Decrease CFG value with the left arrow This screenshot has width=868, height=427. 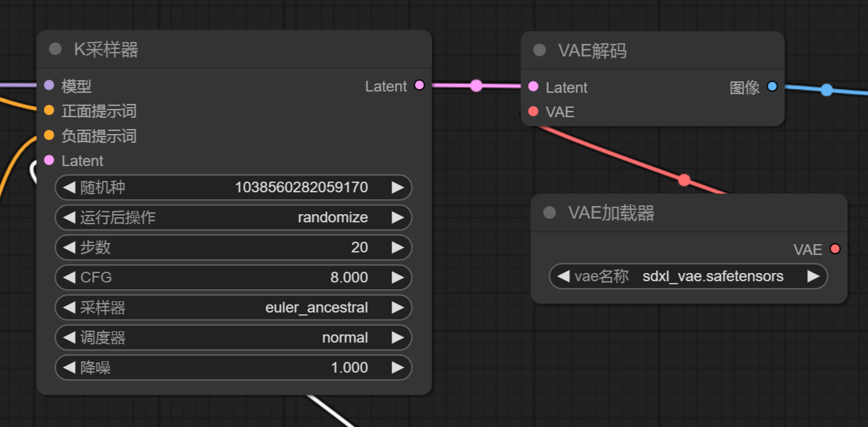point(70,277)
